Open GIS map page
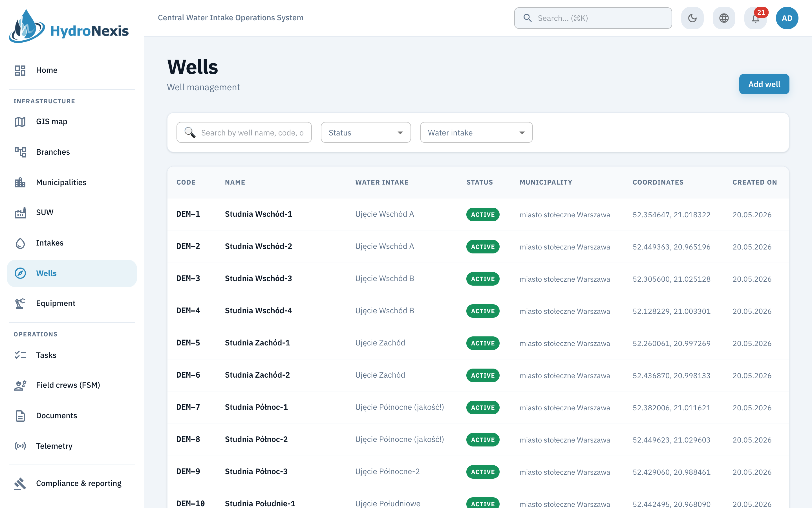Image resolution: width=812 pixels, height=508 pixels. (x=72, y=122)
